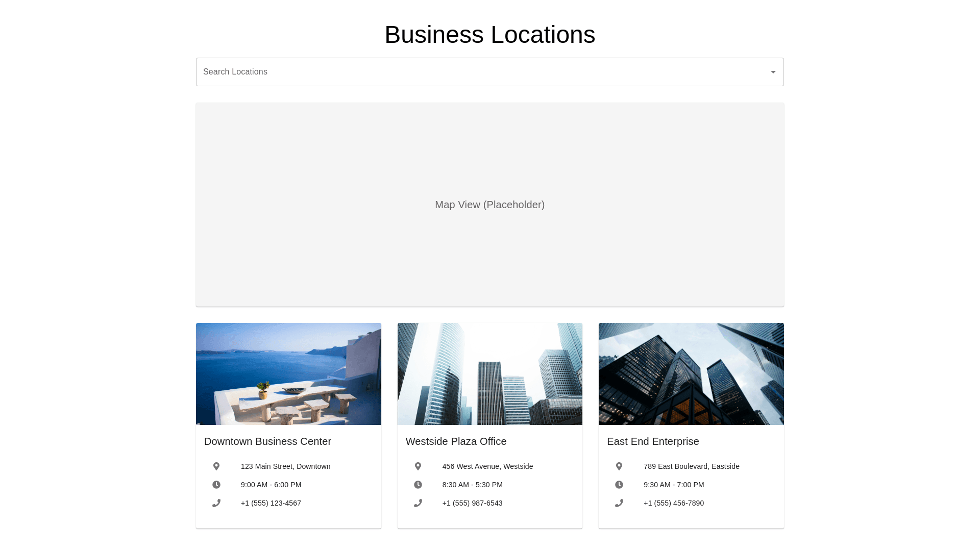Click clock icon on Downtown Business Center card
Screen dimensions: 980x551
[216, 485]
